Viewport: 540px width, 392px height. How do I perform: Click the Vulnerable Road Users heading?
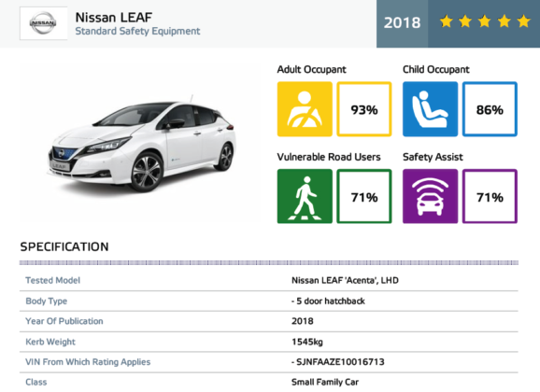pos(329,157)
